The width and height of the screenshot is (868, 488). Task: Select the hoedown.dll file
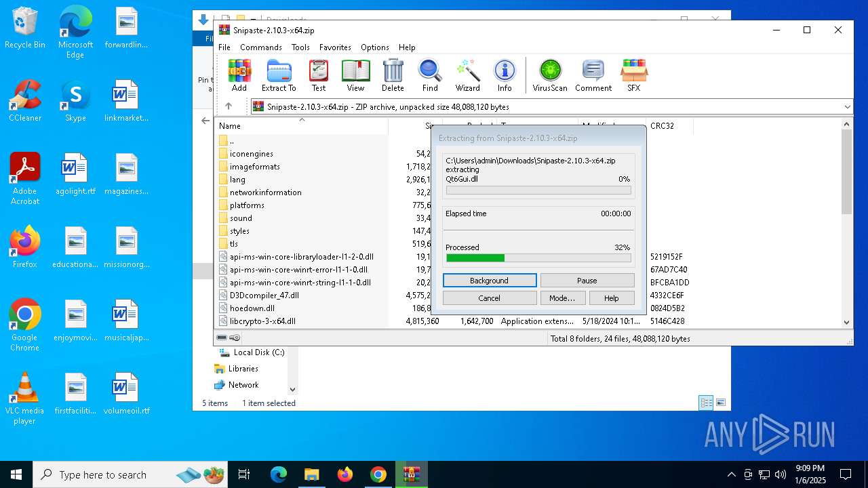pyautogui.click(x=252, y=308)
